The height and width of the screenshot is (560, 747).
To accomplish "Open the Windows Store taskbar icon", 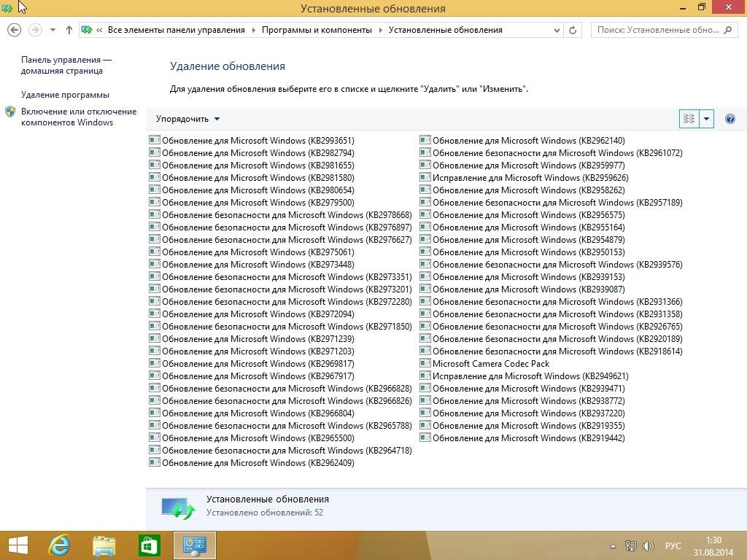I will pos(149,545).
